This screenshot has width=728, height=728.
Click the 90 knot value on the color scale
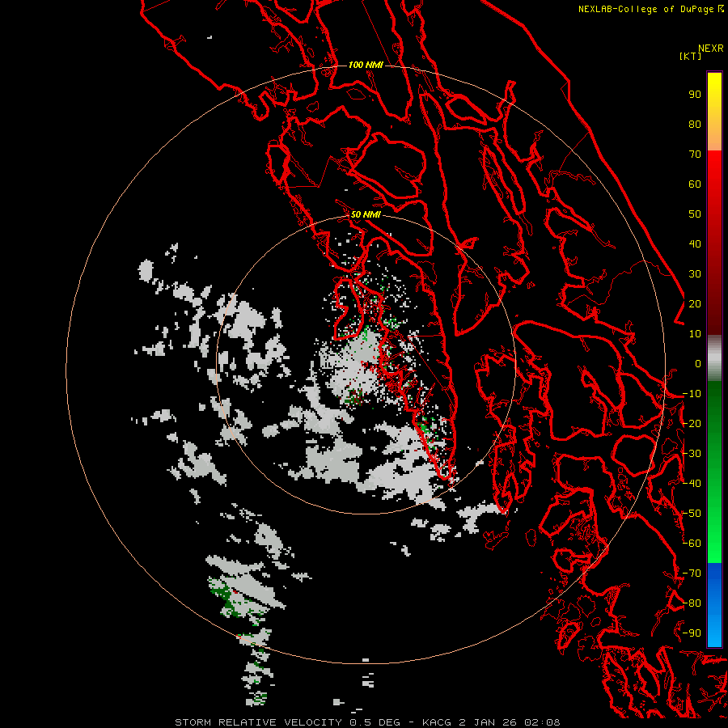point(695,95)
